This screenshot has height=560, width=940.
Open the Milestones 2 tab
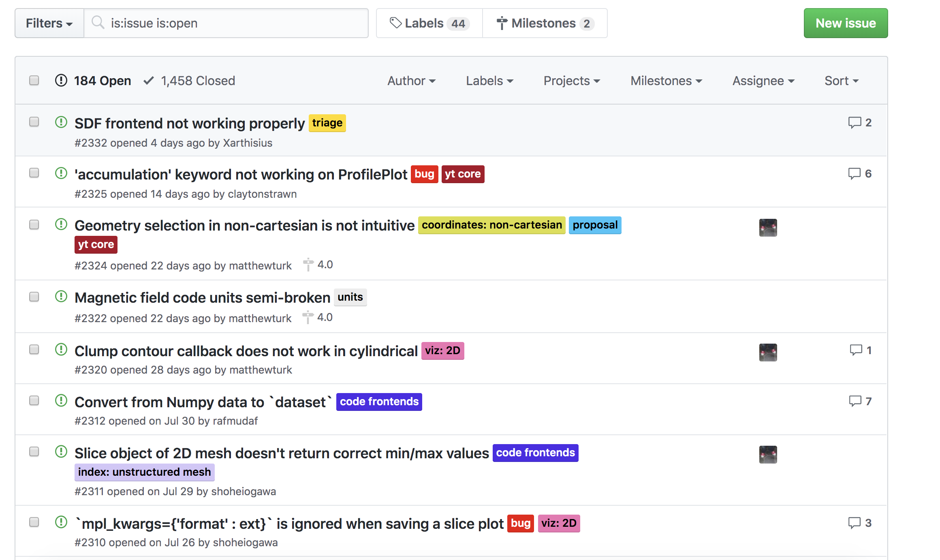545,24
